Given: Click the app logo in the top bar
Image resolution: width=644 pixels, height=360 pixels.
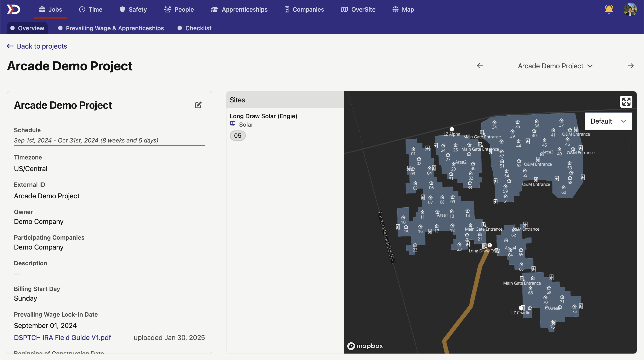Looking at the screenshot, I should click(x=14, y=9).
